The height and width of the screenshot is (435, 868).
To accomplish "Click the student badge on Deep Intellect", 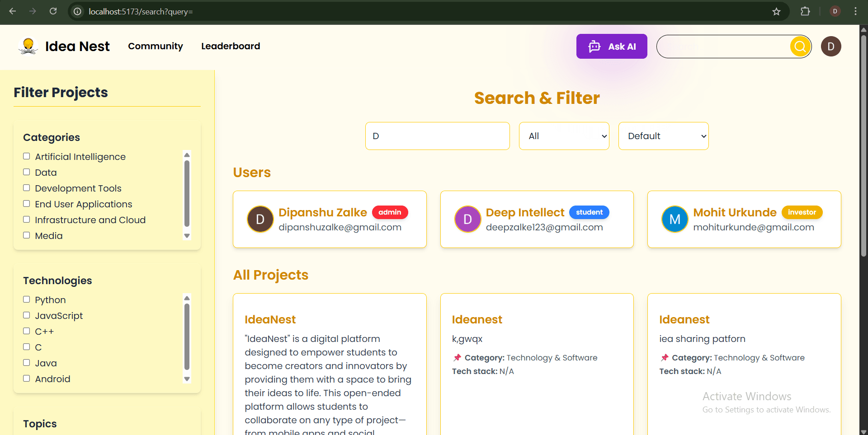I will 589,212.
